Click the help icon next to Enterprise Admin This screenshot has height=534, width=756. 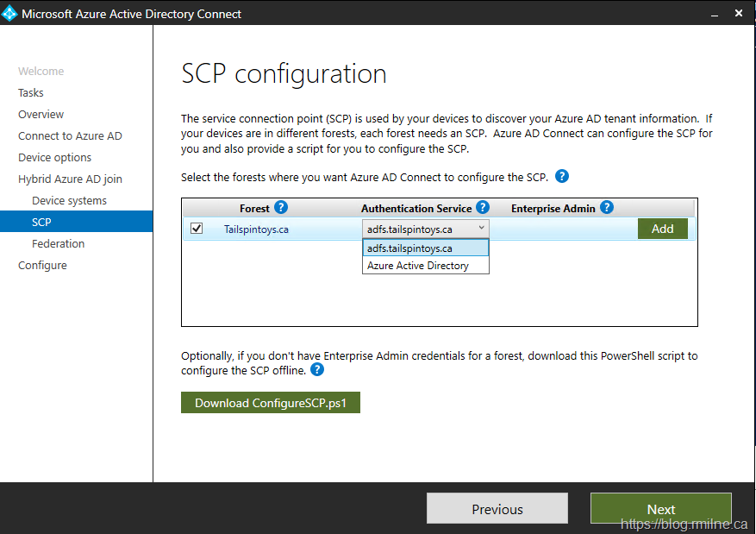[607, 208]
